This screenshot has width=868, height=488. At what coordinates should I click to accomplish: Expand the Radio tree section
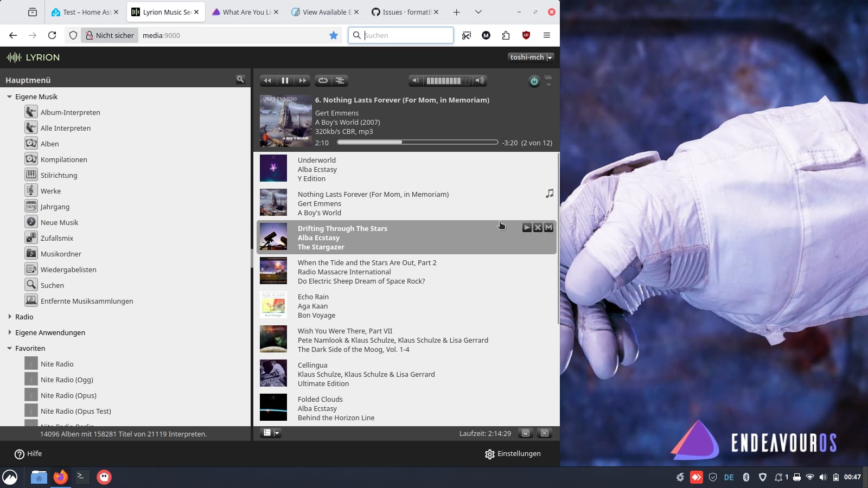click(10, 317)
